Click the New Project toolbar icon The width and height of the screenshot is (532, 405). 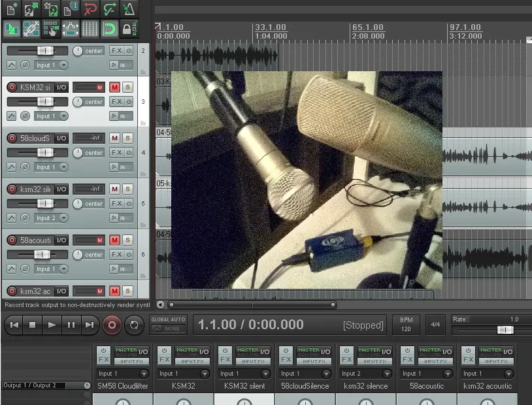11,9
